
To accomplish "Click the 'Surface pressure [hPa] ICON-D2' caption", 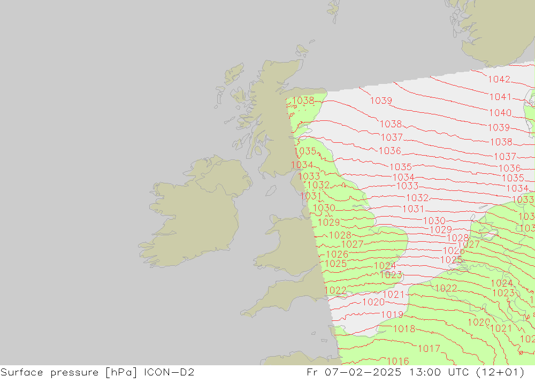I will click(x=97, y=372).
